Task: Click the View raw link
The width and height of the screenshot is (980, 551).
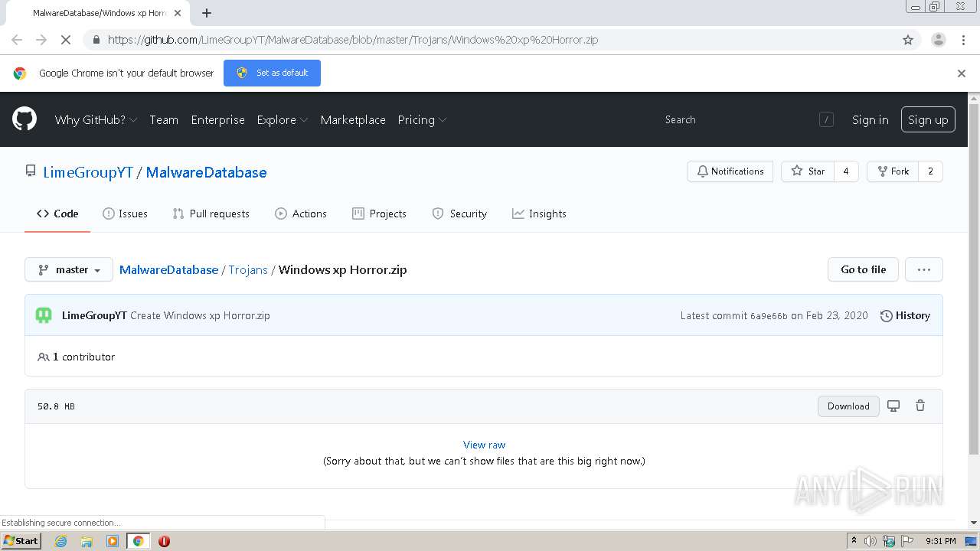Action: point(484,445)
